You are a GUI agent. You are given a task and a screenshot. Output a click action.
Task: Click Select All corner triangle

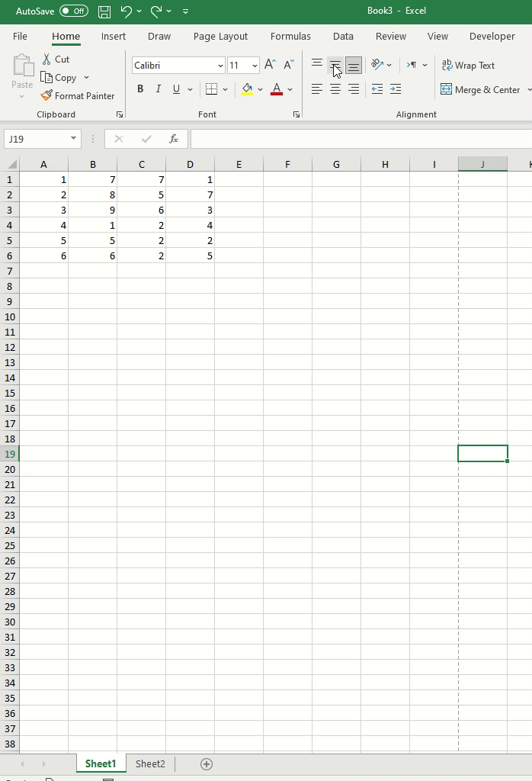click(x=11, y=165)
